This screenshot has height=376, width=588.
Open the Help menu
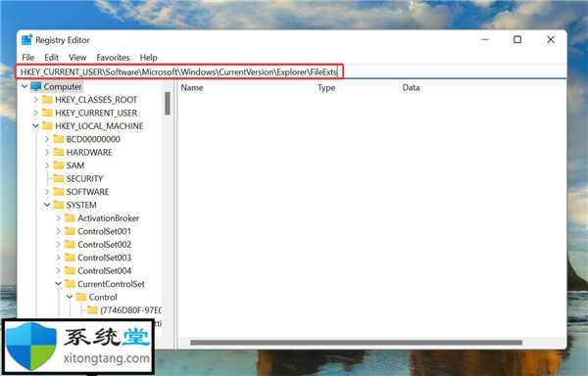(x=149, y=58)
